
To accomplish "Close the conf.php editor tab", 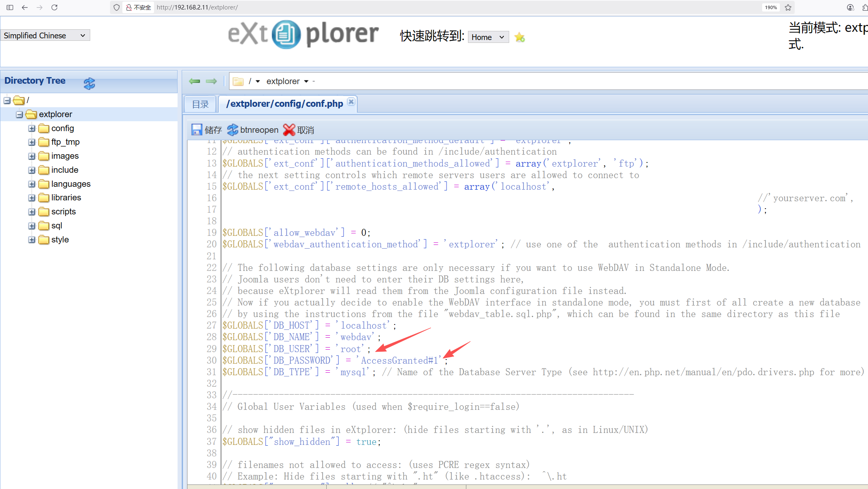I will click(x=351, y=101).
